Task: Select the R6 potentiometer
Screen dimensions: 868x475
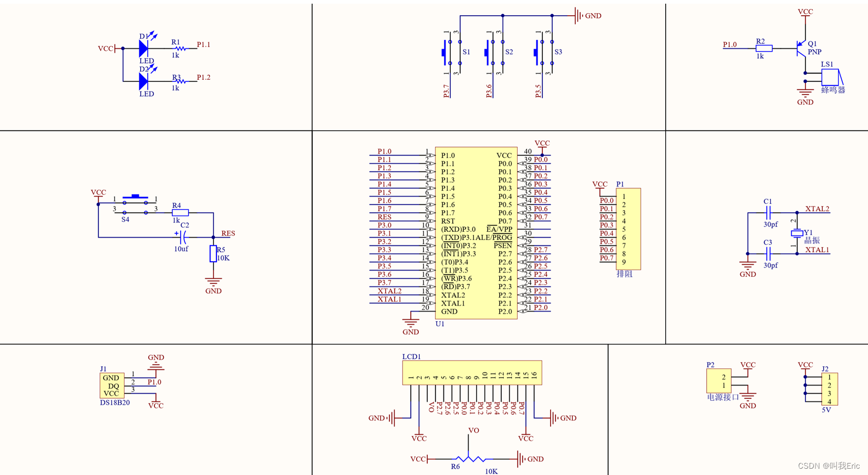Action: pyautogui.click(x=470, y=458)
